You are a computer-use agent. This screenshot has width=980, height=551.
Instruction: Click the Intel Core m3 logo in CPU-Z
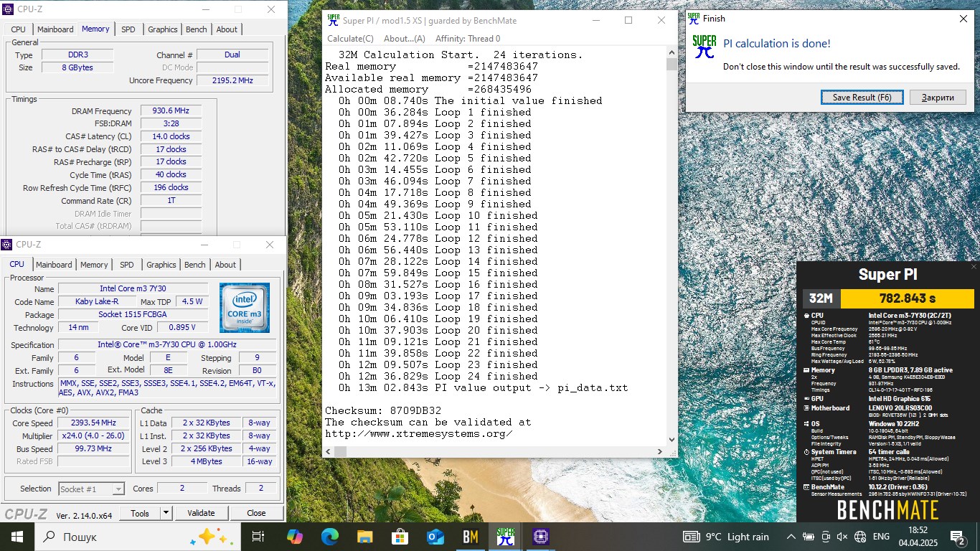(x=245, y=308)
